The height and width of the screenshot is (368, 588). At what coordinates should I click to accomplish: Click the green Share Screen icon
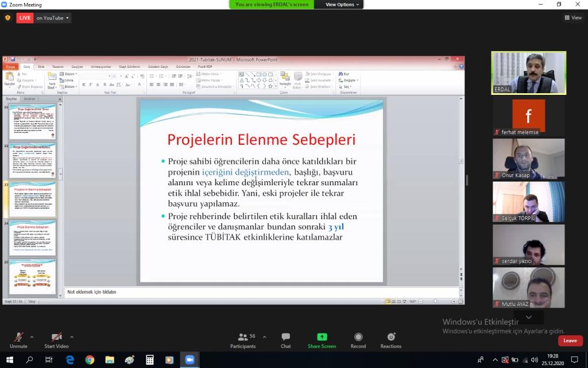[x=322, y=338]
